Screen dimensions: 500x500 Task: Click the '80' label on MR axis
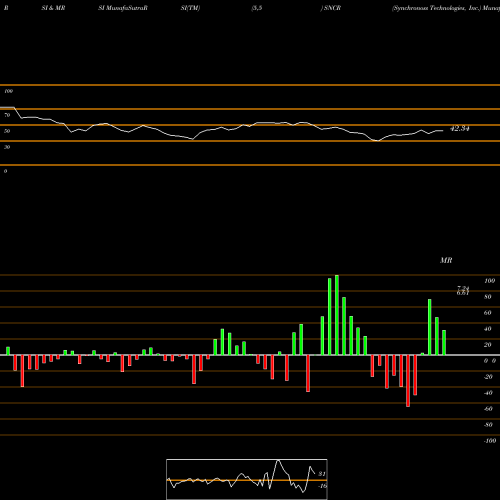click(488, 297)
